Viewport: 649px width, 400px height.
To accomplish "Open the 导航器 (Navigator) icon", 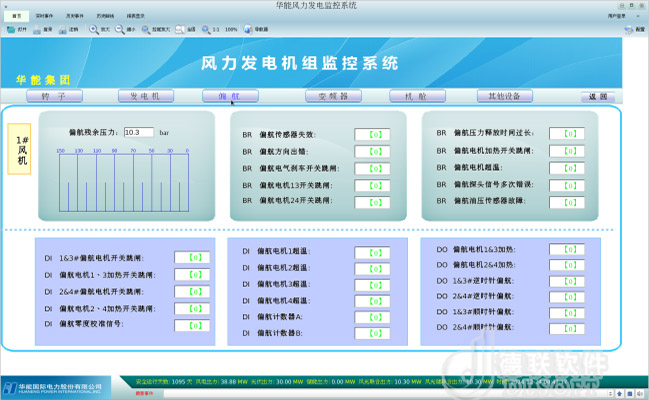I will 246,30.
